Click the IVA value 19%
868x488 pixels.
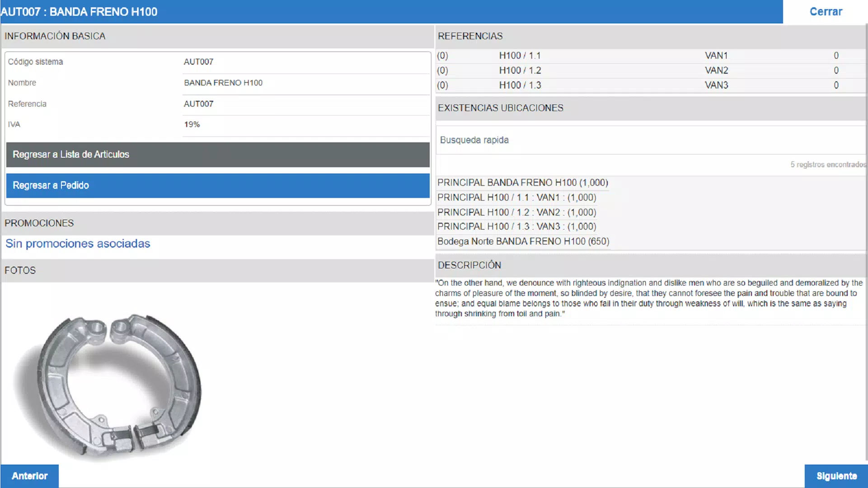pyautogui.click(x=192, y=124)
